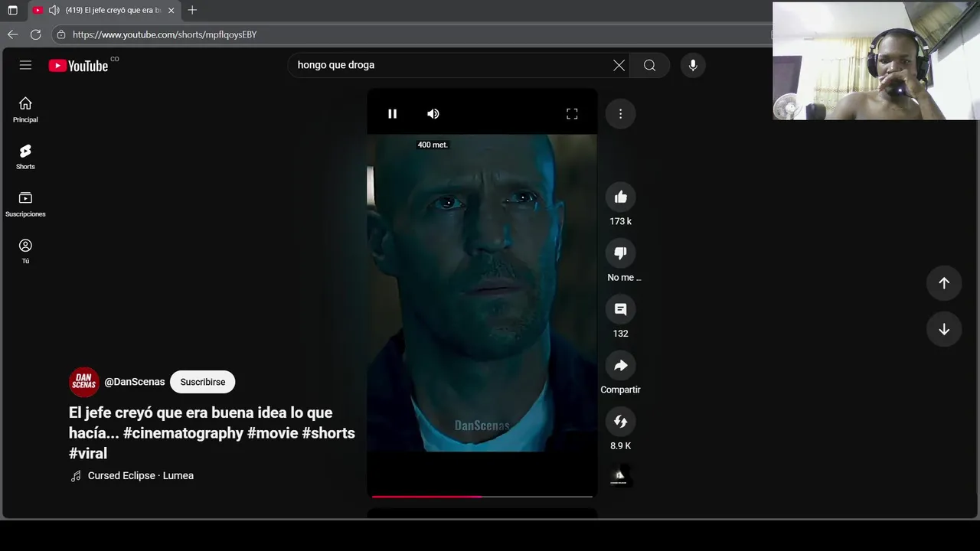980x551 pixels.
Task: Open the @DanScenas channel link
Action: (135, 382)
